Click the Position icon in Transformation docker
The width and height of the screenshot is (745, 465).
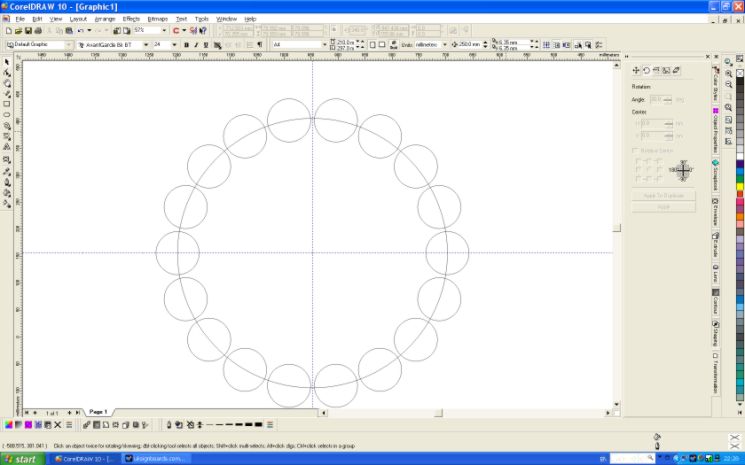636,70
